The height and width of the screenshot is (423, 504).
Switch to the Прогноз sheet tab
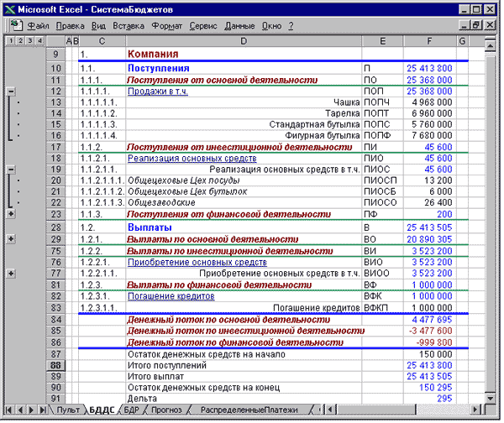tap(166, 410)
